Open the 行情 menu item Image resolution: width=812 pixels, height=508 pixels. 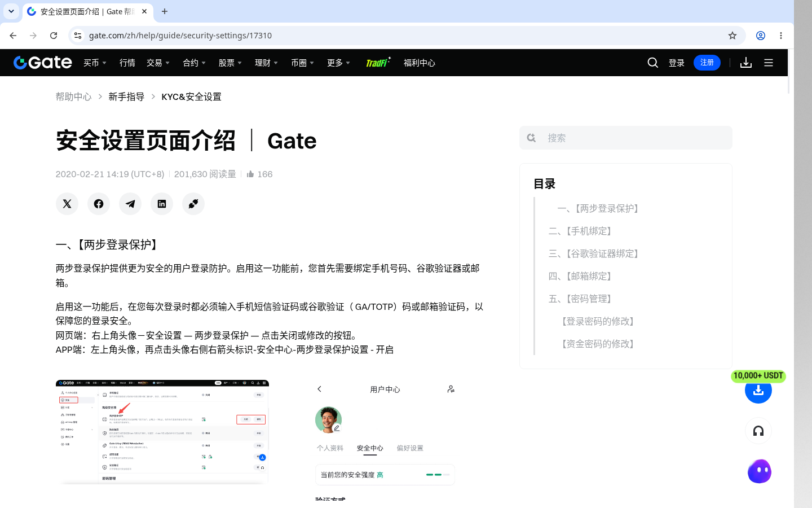point(127,63)
